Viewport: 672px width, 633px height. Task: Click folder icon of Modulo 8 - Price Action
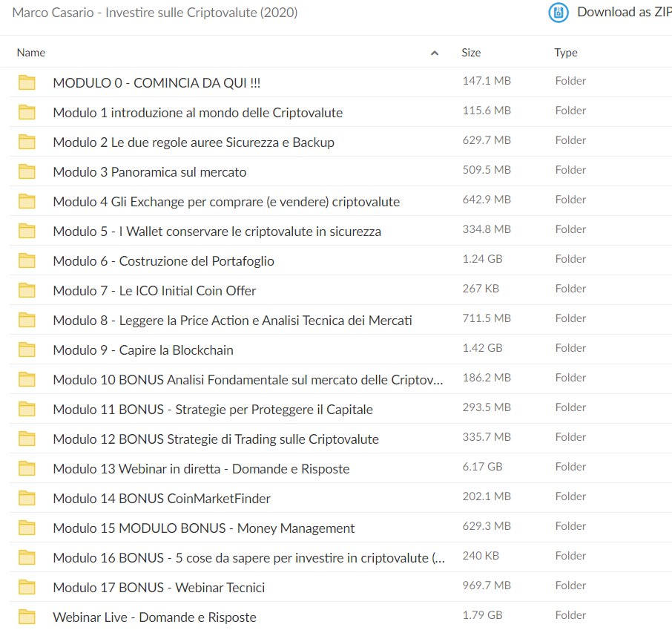[27, 320]
